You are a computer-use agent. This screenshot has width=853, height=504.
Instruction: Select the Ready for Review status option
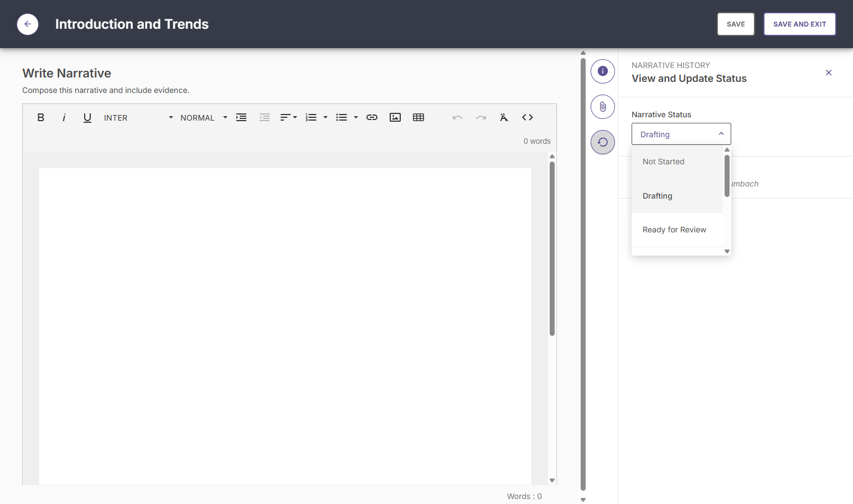click(x=677, y=230)
